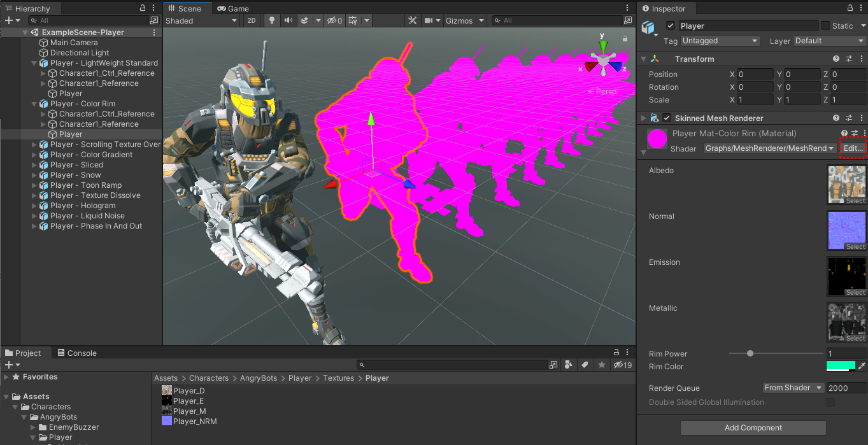The height and width of the screenshot is (445, 868).
Task: Open material help icon next to Player Mat-Color Rim
Action: click(844, 133)
